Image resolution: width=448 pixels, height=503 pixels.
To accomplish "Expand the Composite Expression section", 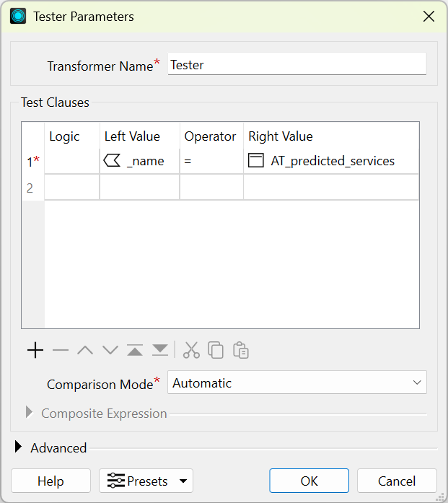I will [x=29, y=412].
